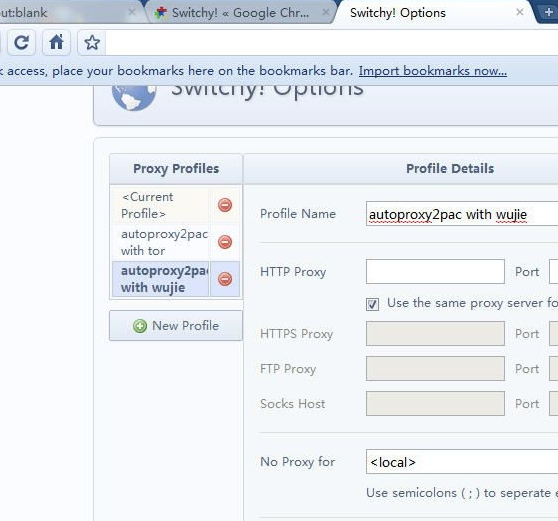The image size is (558, 521).
Task: Select the Current Profile entry
Action: [160, 205]
